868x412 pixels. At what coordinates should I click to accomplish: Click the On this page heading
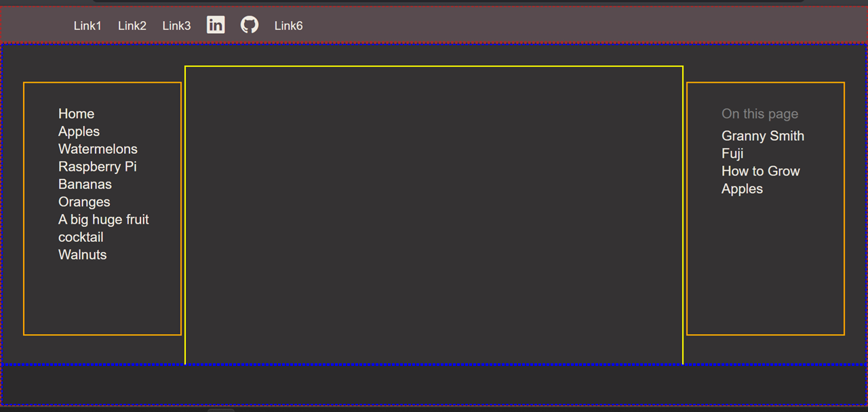pyautogui.click(x=759, y=114)
